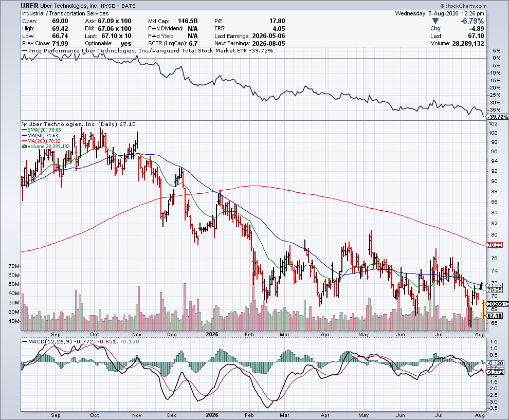Click the Feb label under MACD panel
This screenshot has height=420, width=509.
coord(249,415)
